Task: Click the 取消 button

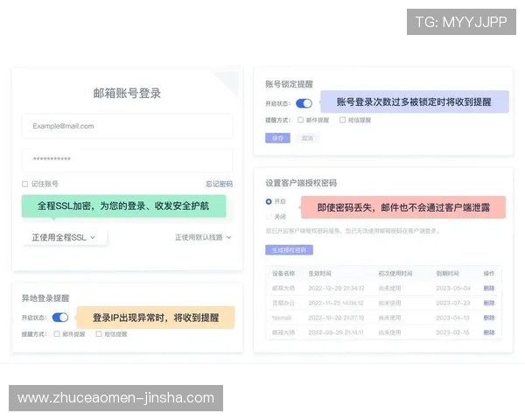Action: click(307, 138)
